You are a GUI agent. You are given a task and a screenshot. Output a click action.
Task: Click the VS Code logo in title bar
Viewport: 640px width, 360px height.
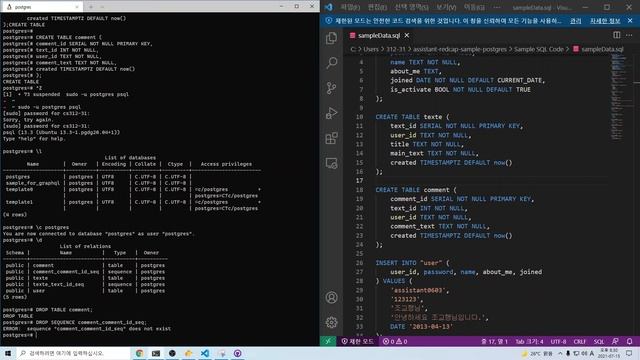(329, 7)
